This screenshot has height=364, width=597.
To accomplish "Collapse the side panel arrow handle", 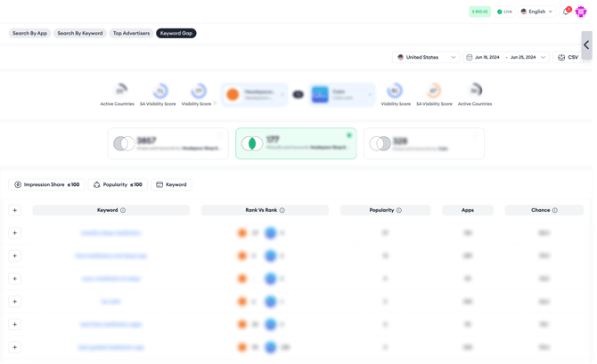I will pos(586,44).
